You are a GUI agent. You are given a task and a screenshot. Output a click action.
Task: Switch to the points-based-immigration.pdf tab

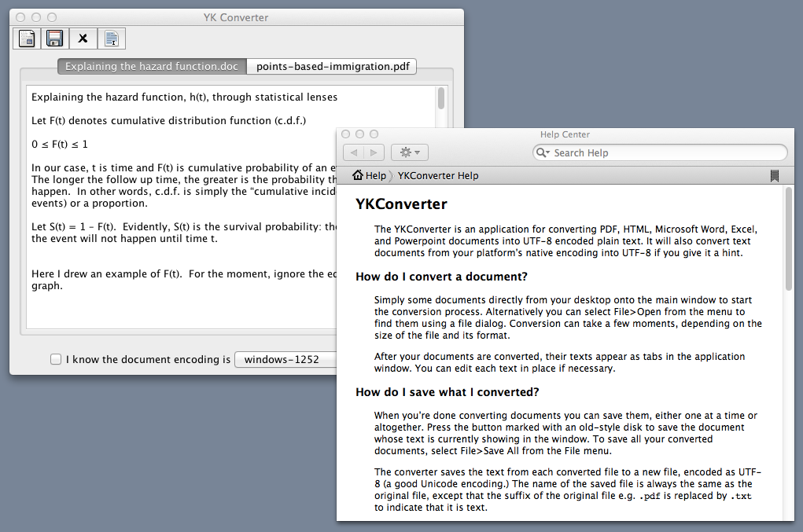coord(331,66)
